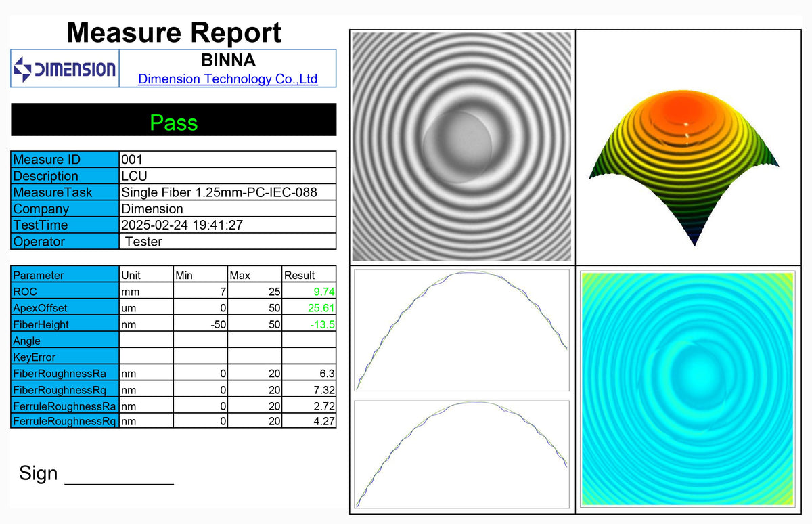Click the FiberRoughnessRa result 6.3

327,373
